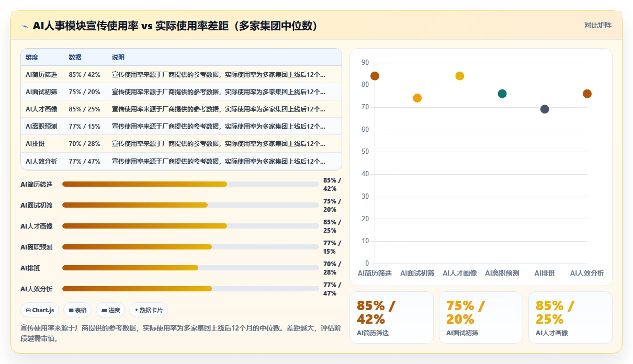Select the AI排班 cell in the table
Image resolution: width=633 pixels, height=364 pixels.
[x=36, y=144]
